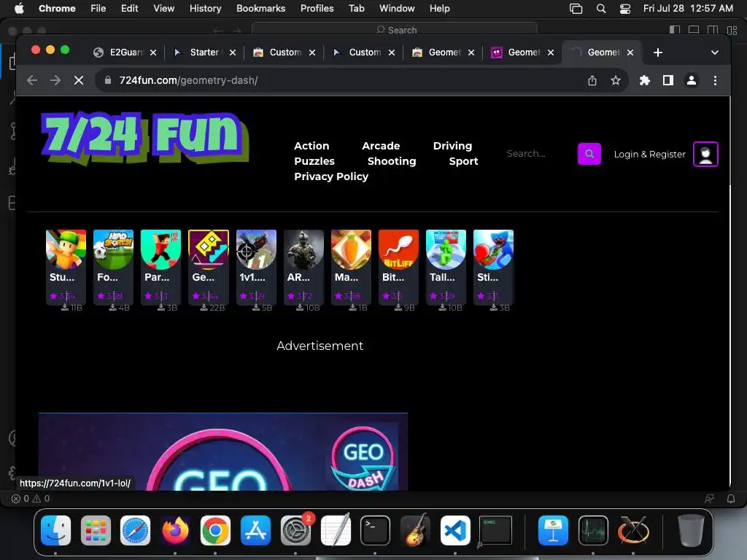Go to the Shooting category
747x560 pixels.
[392, 161]
